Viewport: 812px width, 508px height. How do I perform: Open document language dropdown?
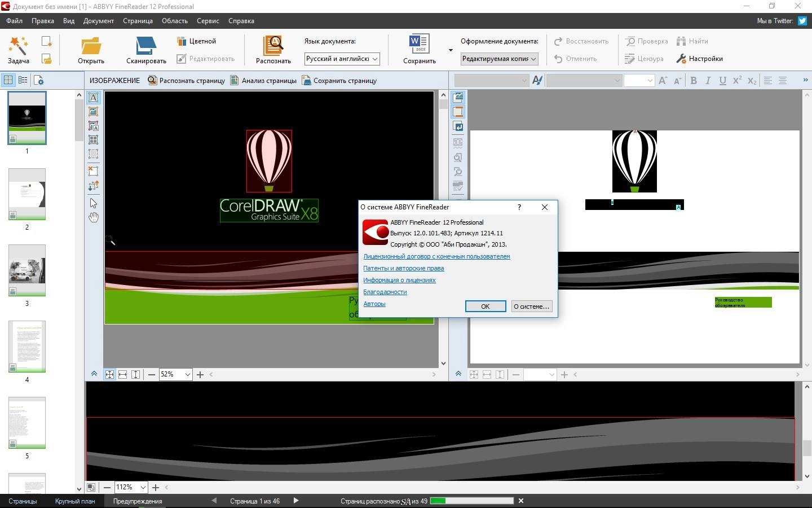point(342,59)
